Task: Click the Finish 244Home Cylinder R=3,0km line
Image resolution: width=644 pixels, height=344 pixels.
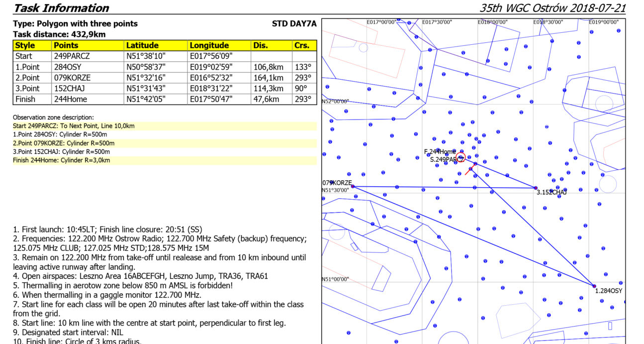Action: point(62,160)
